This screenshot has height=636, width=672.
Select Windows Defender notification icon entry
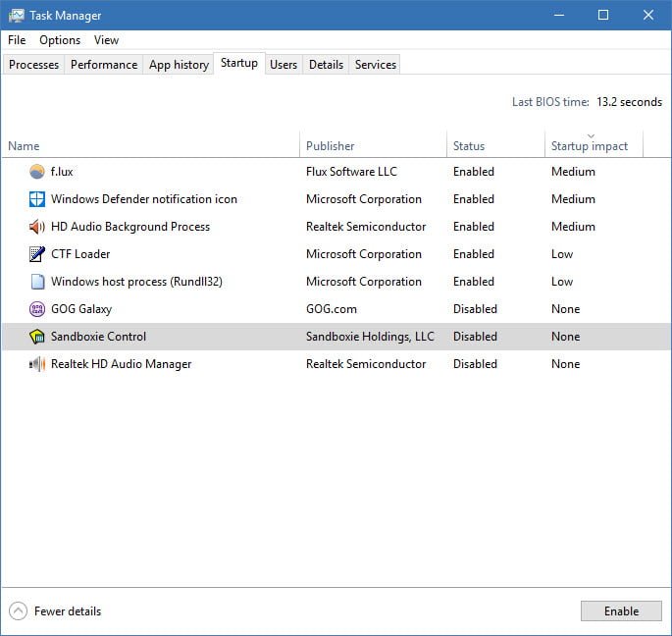click(144, 199)
